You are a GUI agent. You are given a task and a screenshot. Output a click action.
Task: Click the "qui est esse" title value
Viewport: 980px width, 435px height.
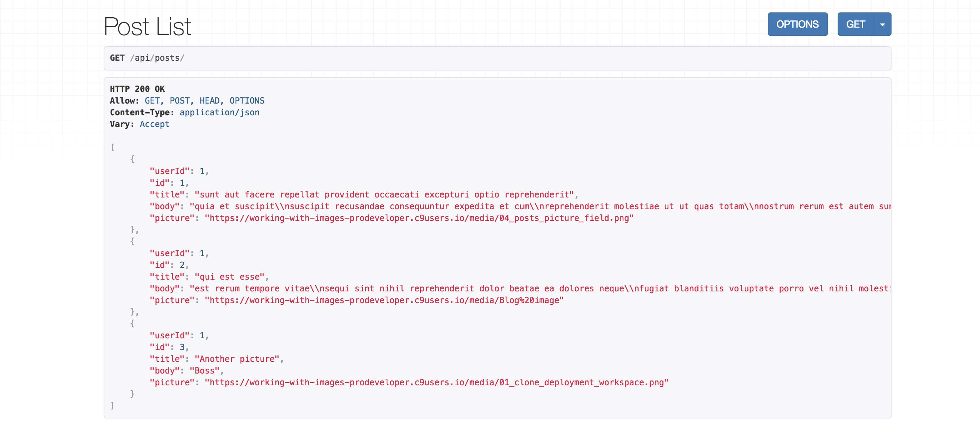click(229, 277)
